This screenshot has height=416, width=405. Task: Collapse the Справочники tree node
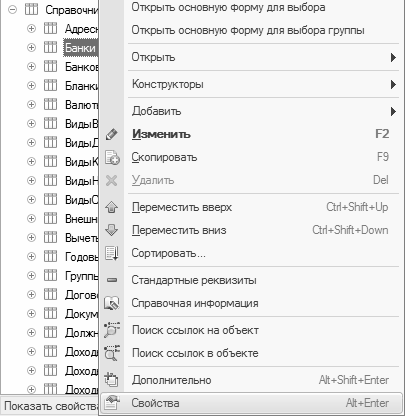tap(12, 10)
